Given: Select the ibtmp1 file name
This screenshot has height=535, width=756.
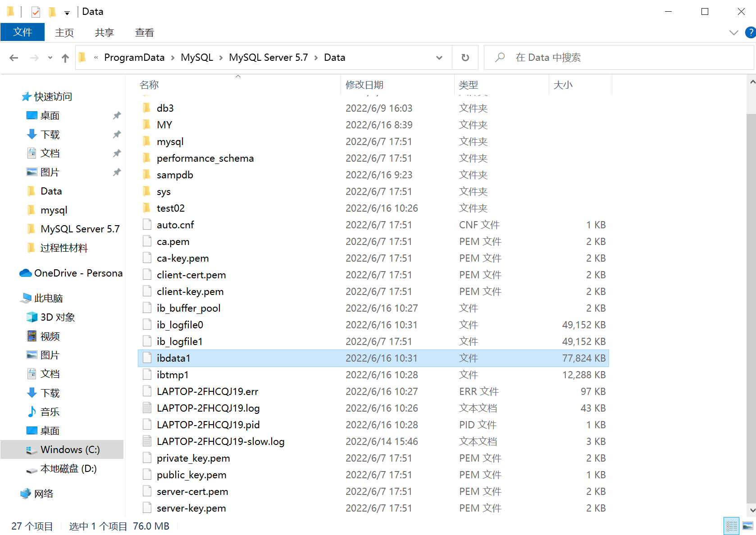Looking at the screenshot, I should pyautogui.click(x=173, y=375).
